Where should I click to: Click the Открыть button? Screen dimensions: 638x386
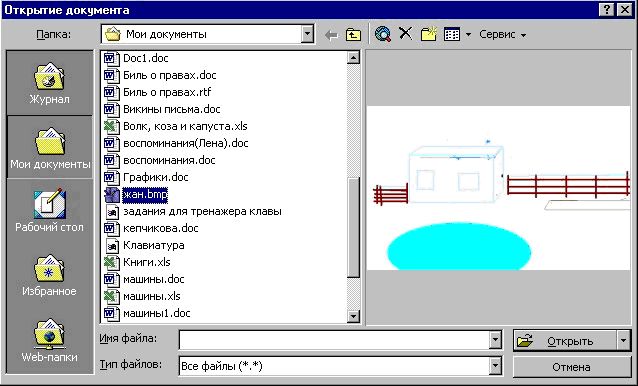coord(565,341)
